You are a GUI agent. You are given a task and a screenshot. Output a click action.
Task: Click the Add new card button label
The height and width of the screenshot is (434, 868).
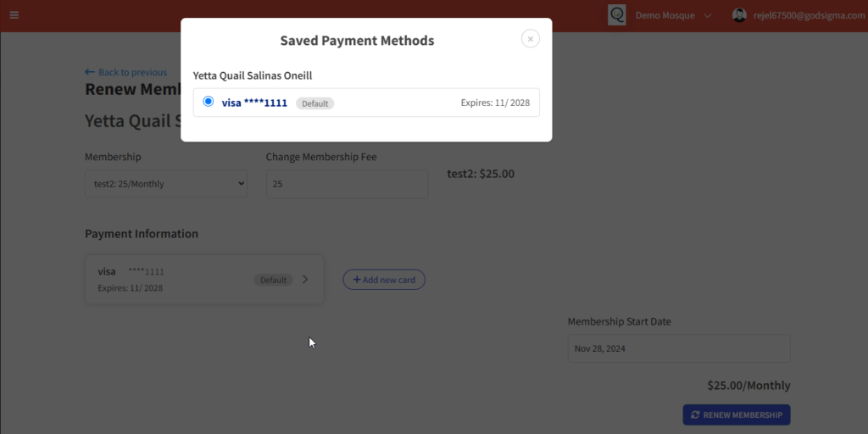tap(389, 280)
